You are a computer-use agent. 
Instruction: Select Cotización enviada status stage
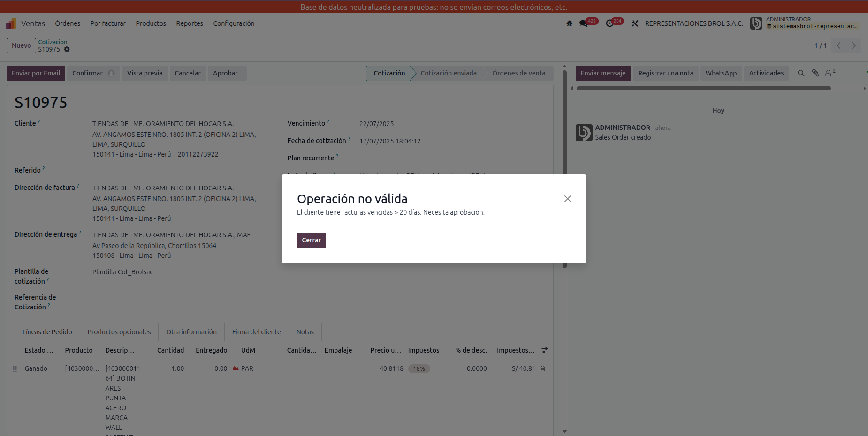click(448, 73)
